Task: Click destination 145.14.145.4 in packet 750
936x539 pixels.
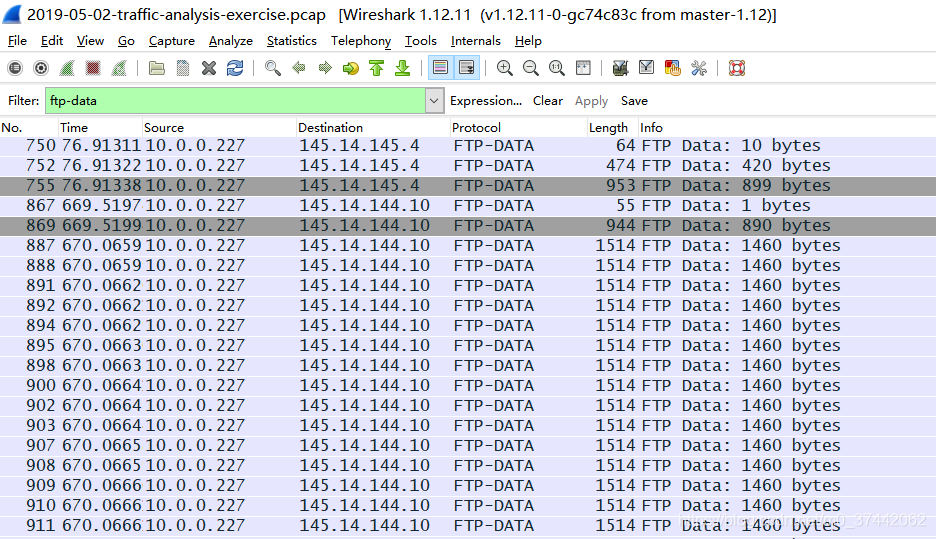Action: pos(359,146)
